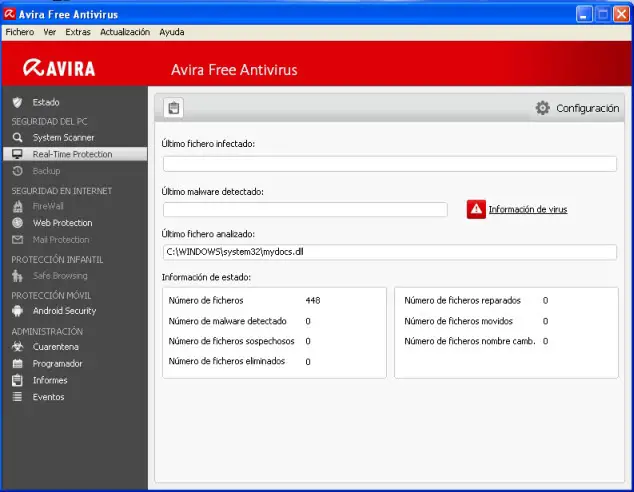Screen dimensions: 634x492
Task: Click the field showing mydocs.dll path
Action: 390,252
